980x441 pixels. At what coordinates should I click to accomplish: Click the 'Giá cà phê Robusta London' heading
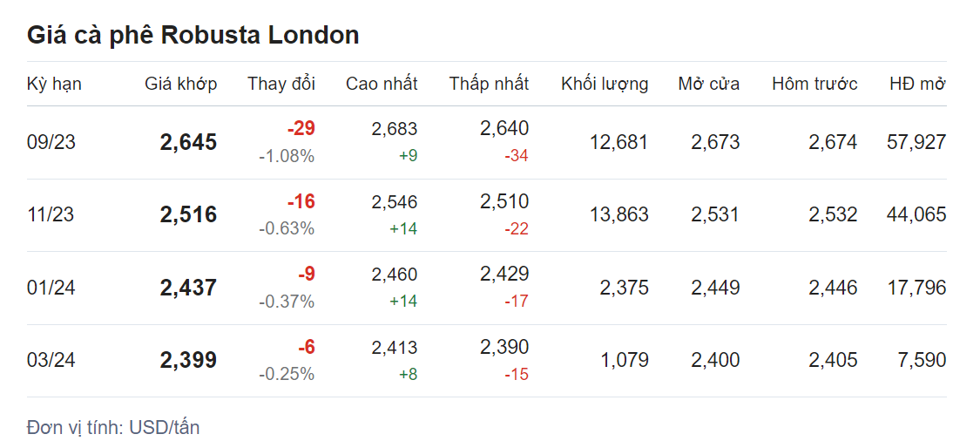193,35
